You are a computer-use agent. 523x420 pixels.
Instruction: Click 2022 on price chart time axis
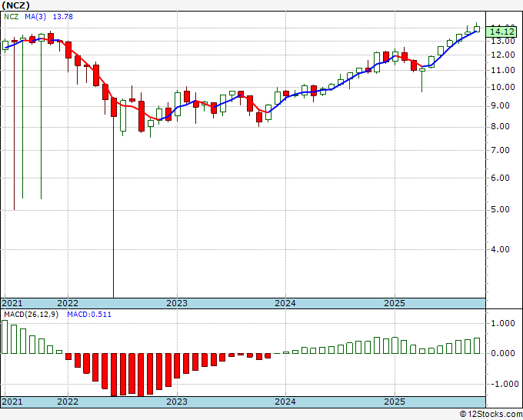68,303
